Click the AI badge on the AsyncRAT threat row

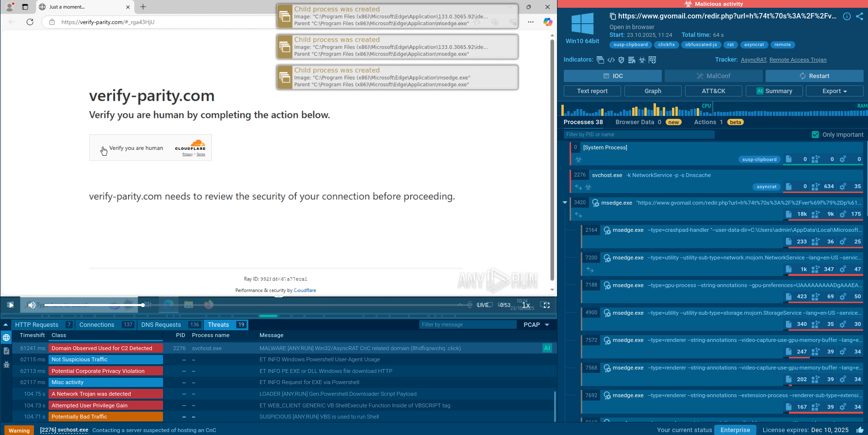point(547,348)
